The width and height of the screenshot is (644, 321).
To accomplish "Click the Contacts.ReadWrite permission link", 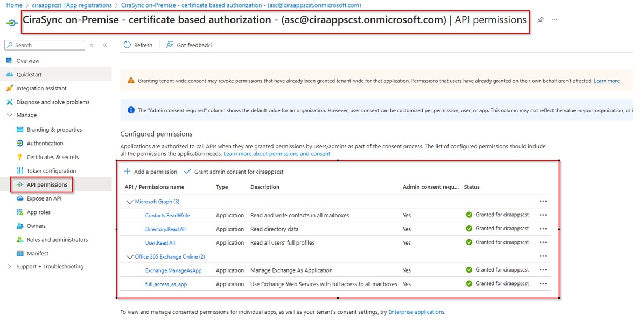I will tap(167, 215).
